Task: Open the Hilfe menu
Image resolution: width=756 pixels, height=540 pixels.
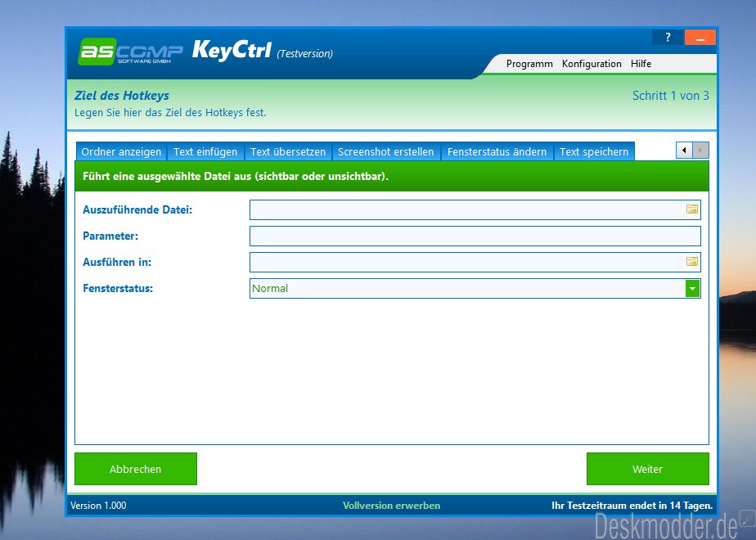Action: point(641,64)
